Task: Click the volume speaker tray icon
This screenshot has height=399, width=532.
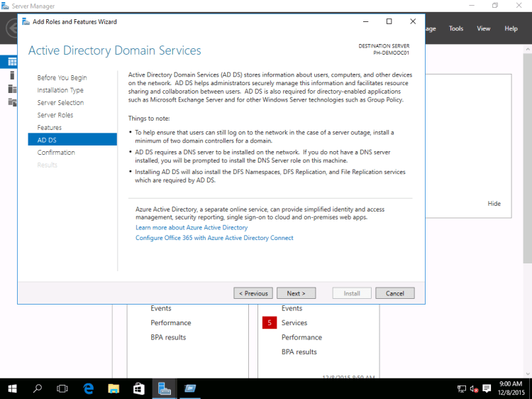Action: [x=475, y=388]
